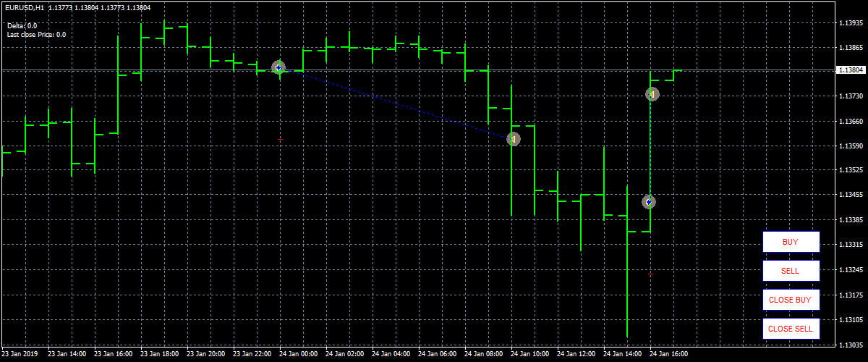868x362 pixels.
Task: Click the current price label 1.13804
Action: tap(850, 70)
